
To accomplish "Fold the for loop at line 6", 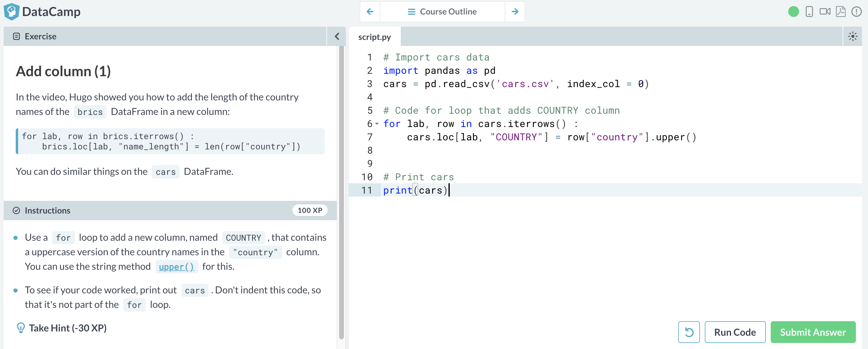I will 377,124.
